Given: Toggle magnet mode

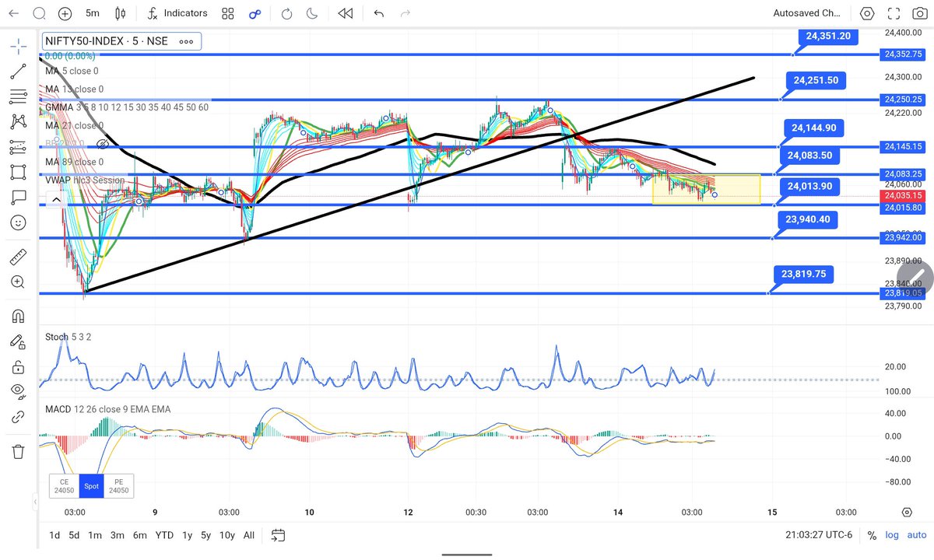Looking at the screenshot, I should coord(18,316).
